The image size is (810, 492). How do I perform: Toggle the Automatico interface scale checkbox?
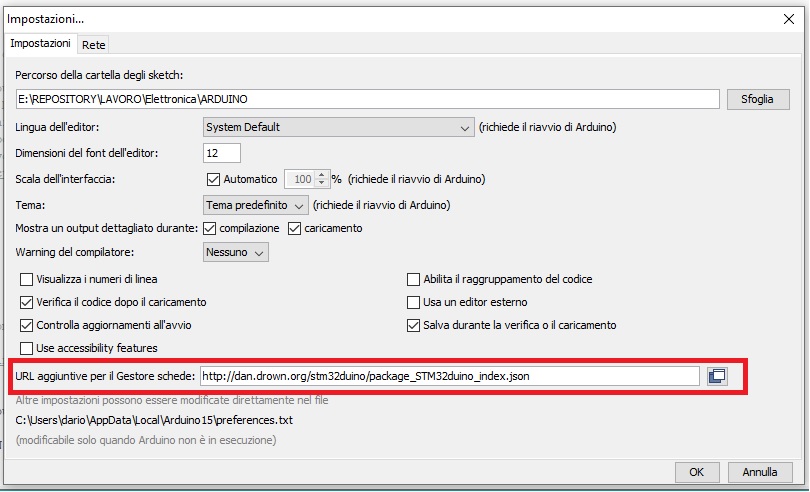212,179
